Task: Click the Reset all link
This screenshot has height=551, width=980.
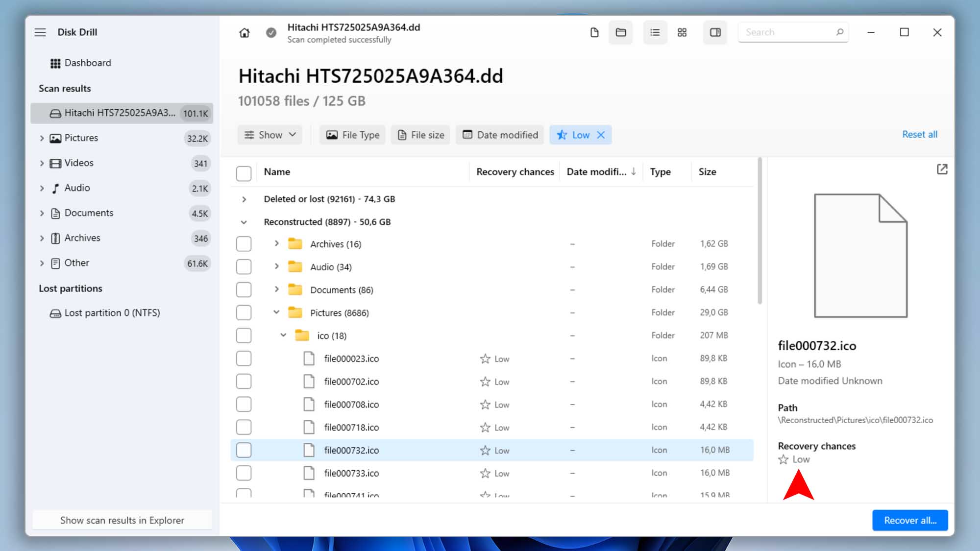Action: [919, 135]
